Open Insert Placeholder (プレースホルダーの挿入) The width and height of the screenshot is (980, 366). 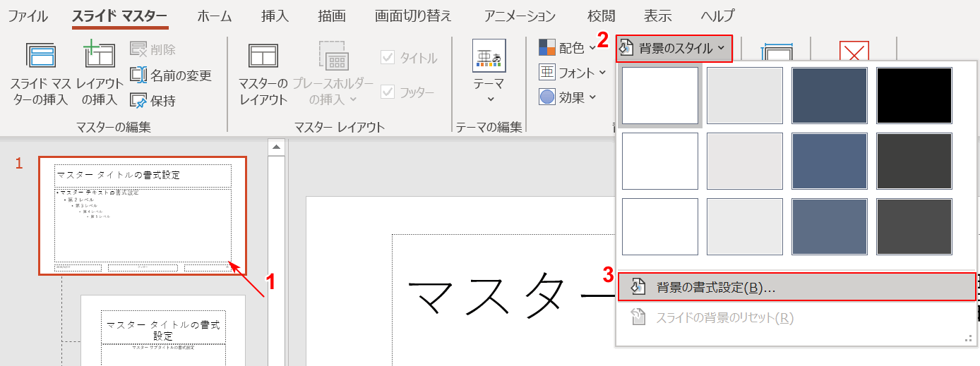[x=333, y=74]
